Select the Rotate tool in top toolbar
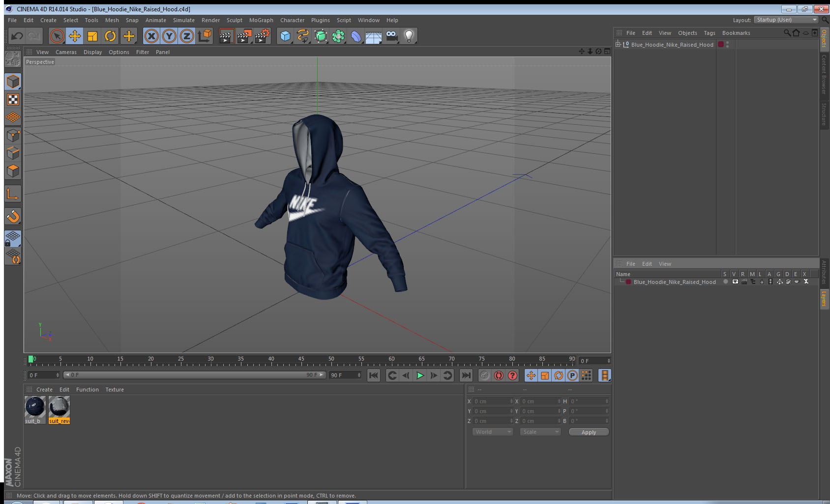This screenshot has width=830, height=504. click(x=110, y=36)
